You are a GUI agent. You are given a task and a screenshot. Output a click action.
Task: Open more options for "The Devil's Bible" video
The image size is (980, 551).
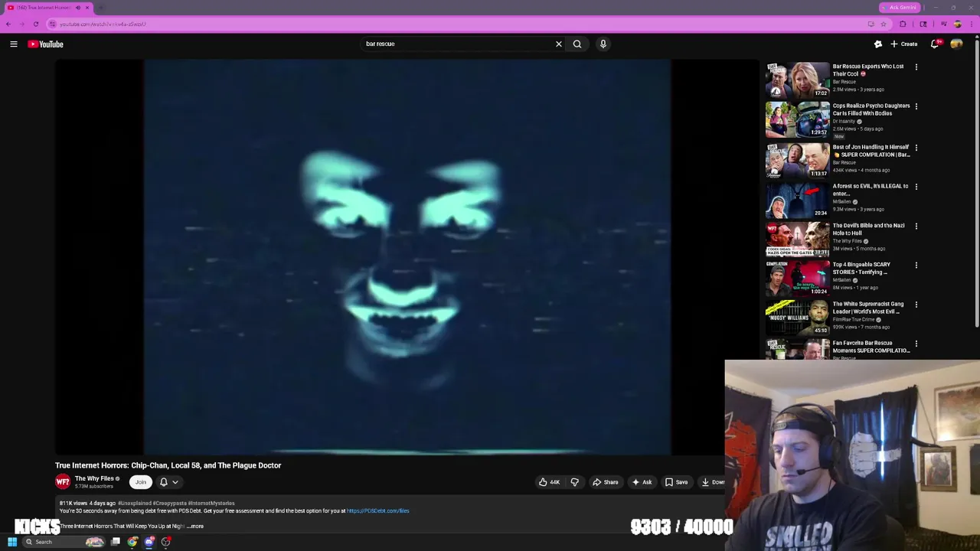916,227
